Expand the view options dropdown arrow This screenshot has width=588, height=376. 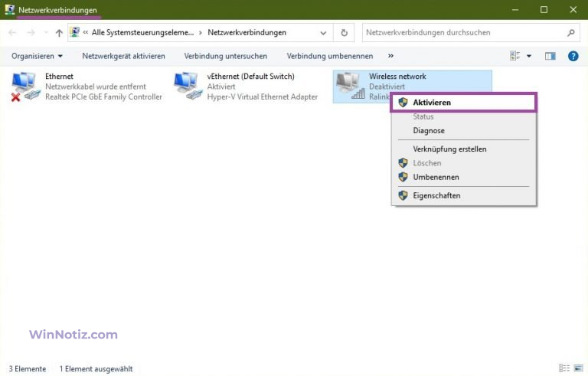[x=528, y=56]
